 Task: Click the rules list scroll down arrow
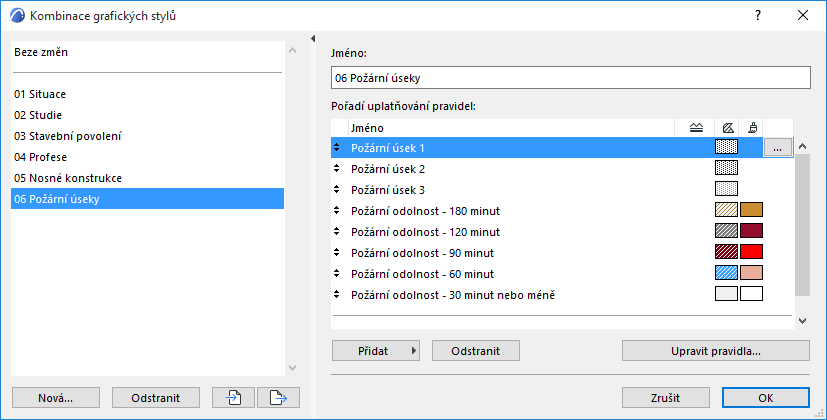[x=801, y=320]
